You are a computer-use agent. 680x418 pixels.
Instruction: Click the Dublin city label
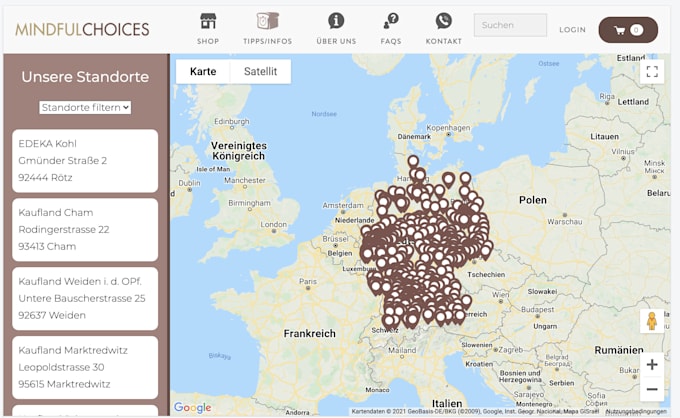(x=190, y=183)
